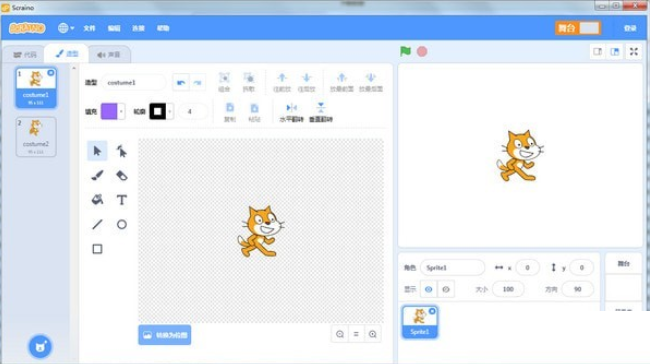Screen dimensions: 650x364
Task: Enter full screen stage mode
Action: click(x=634, y=52)
